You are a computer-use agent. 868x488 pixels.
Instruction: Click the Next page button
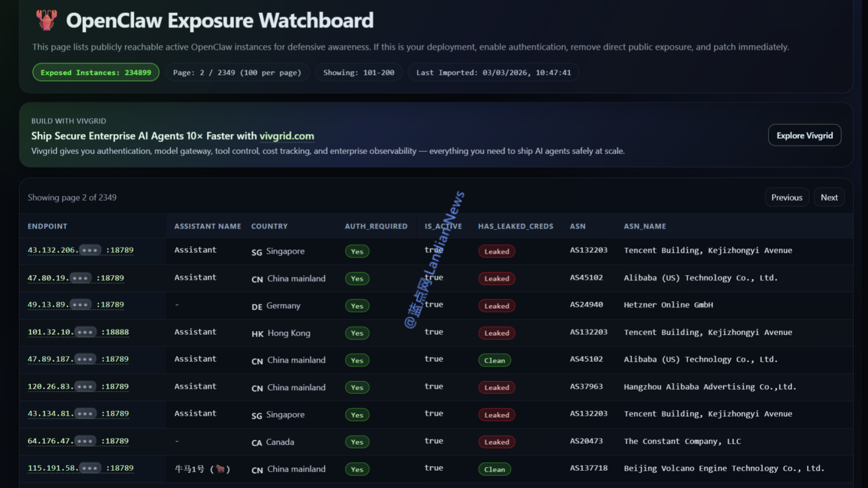tap(828, 197)
